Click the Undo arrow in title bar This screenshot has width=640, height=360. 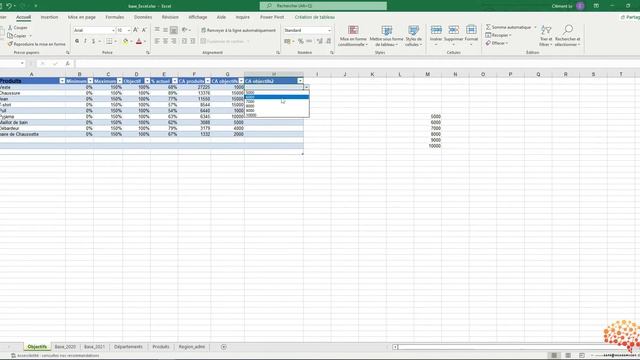point(9,6)
